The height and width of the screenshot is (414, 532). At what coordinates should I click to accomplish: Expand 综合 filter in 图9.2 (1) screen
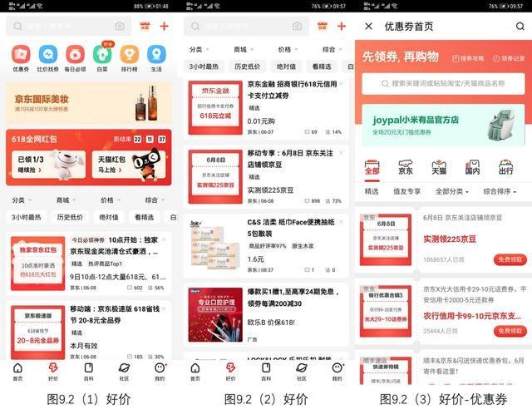pos(155,200)
